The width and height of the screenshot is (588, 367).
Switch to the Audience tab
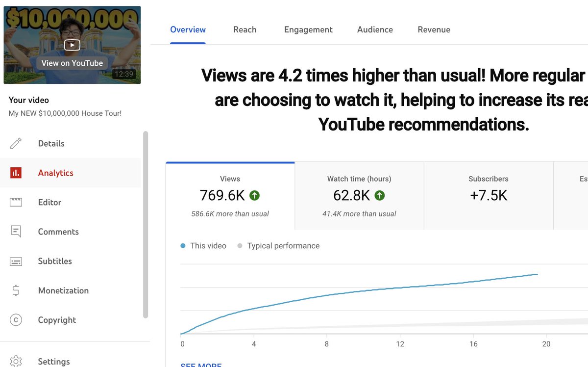pyautogui.click(x=375, y=29)
